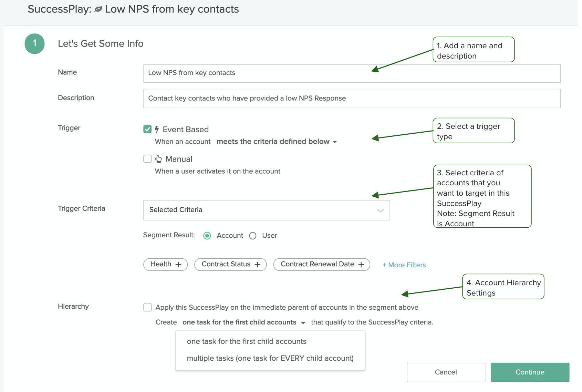Screen dimensions: 582x392
Task: Click the lightning bolt Event Based icon
Action: coord(157,130)
